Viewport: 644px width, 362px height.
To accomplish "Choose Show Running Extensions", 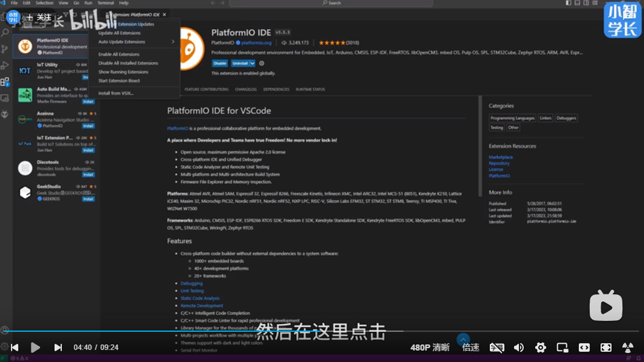I will click(x=134, y=72).
